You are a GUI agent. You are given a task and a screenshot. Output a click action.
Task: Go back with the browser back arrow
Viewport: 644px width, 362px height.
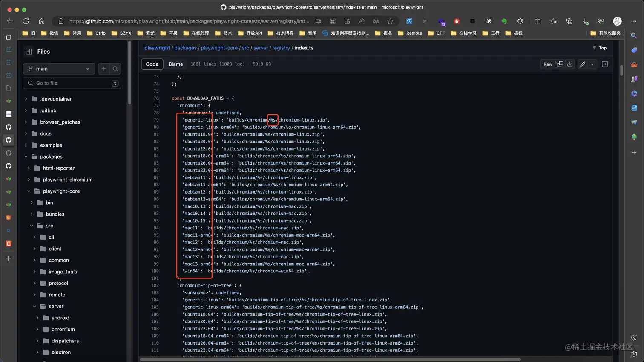[x=10, y=21]
